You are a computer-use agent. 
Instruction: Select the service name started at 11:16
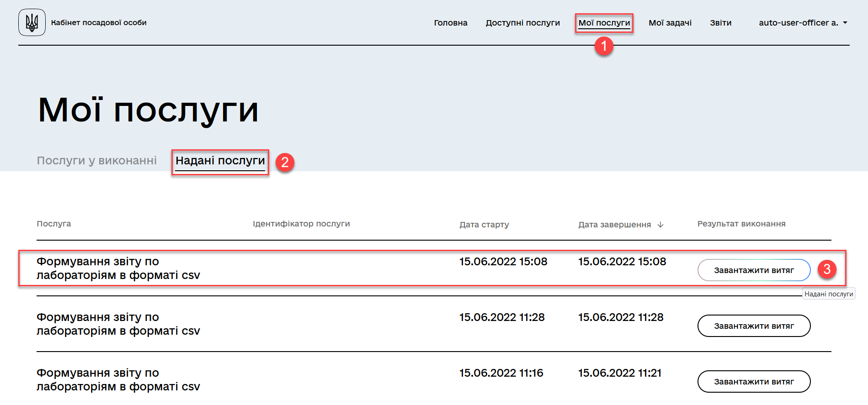click(x=118, y=380)
